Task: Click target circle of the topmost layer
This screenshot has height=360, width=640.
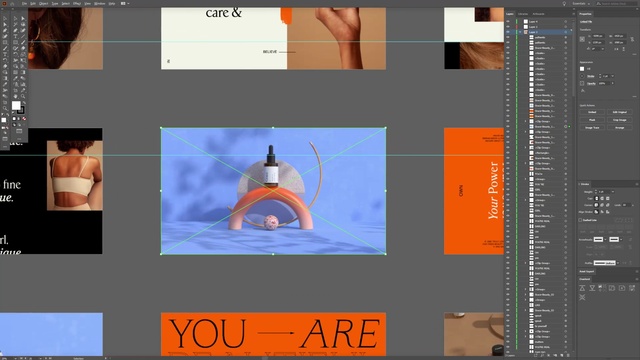Action: click(x=566, y=21)
